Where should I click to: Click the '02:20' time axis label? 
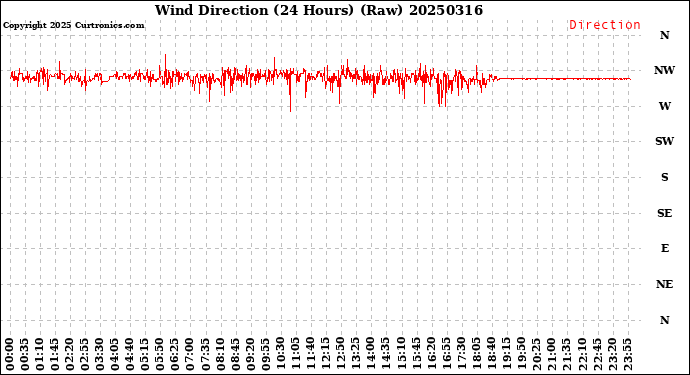tap(70, 355)
